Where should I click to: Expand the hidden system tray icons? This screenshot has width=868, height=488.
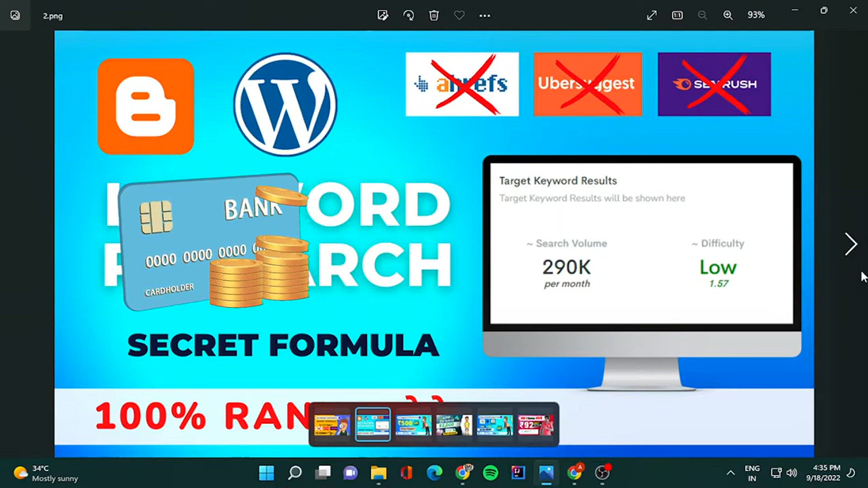(x=731, y=473)
